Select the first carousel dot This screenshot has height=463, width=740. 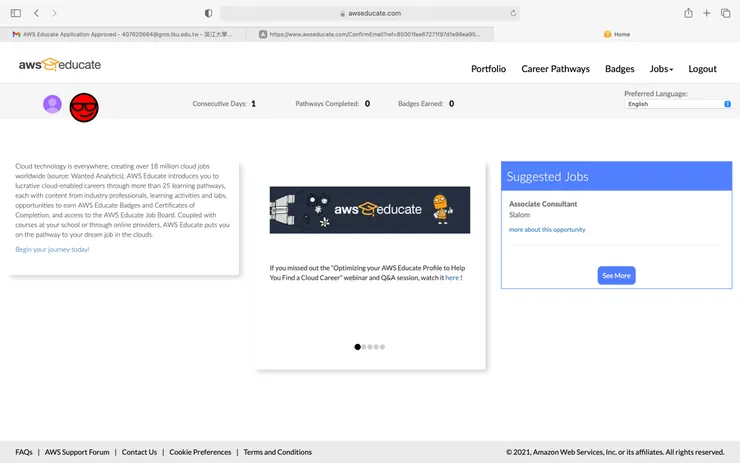pyautogui.click(x=357, y=347)
